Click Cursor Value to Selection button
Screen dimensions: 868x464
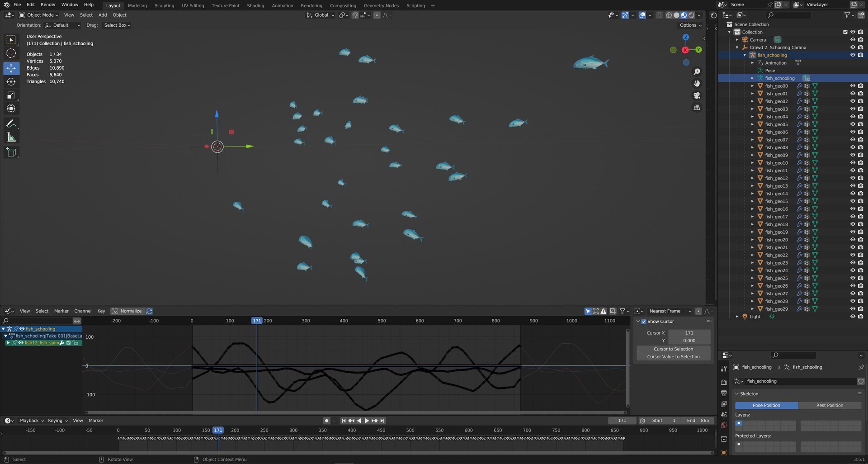(673, 357)
